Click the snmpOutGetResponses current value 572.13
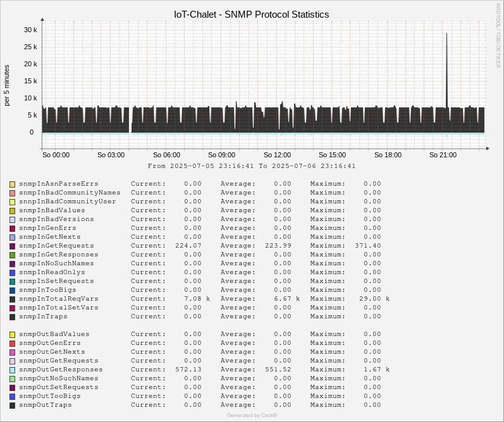 [188, 370]
